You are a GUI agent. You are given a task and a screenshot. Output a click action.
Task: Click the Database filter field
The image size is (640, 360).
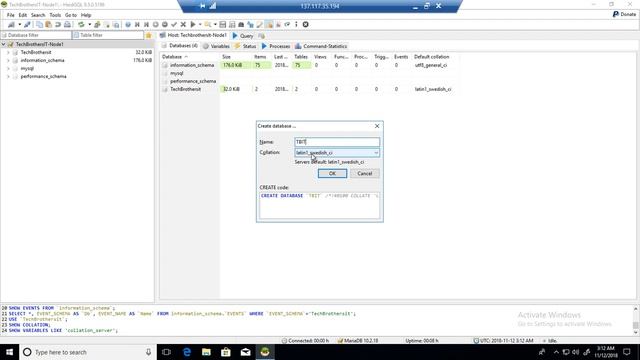[x=36, y=36]
